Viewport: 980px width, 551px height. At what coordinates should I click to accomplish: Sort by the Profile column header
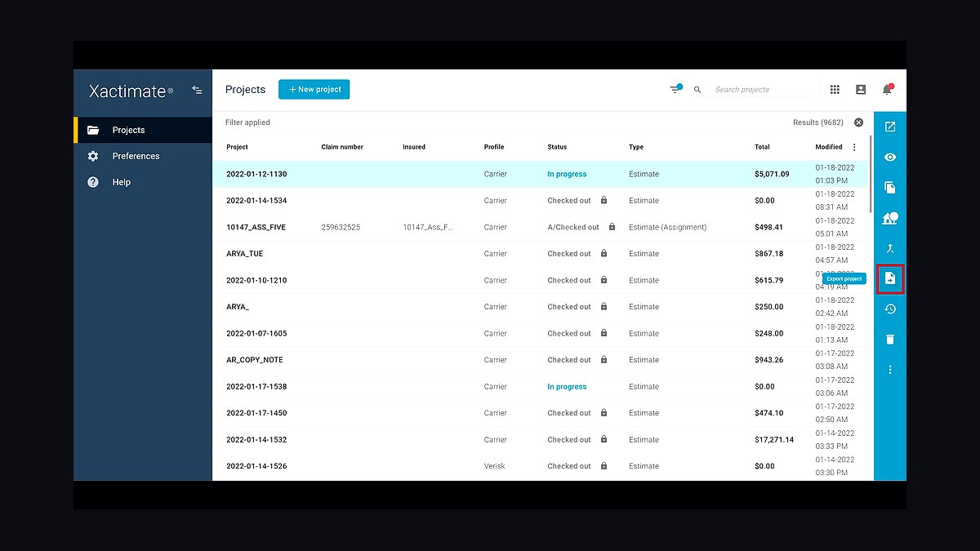pos(494,147)
